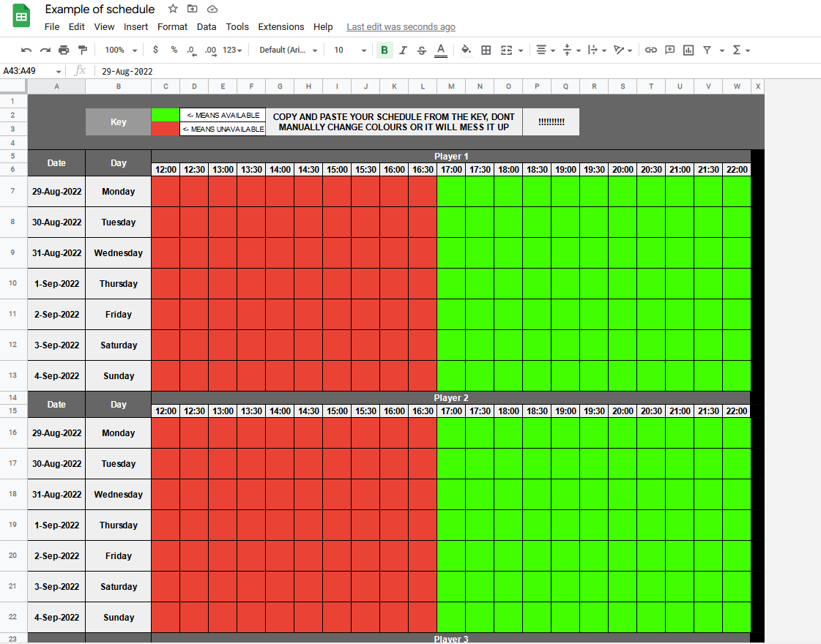Image resolution: width=821 pixels, height=644 pixels.
Task: Select Player 2 header cell
Action: pyautogui.click(x=451, y=398)
